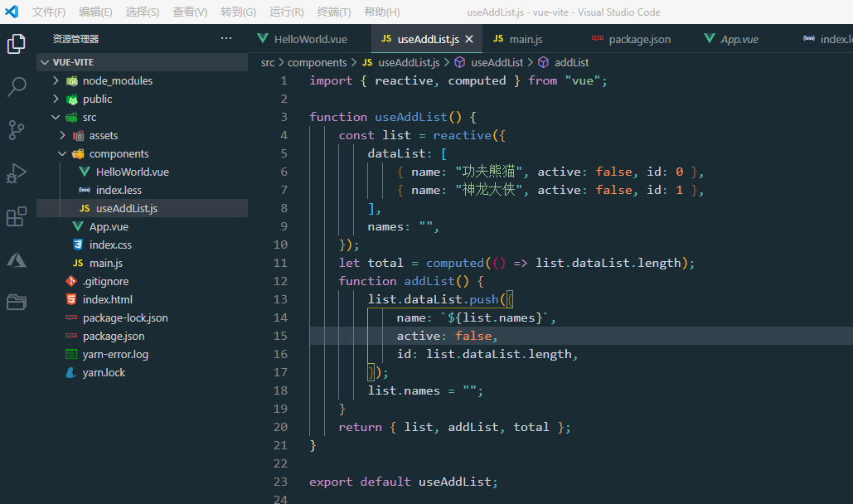Collapse the src folder
Screen dimensions: 853x504
tap(56, 117)
